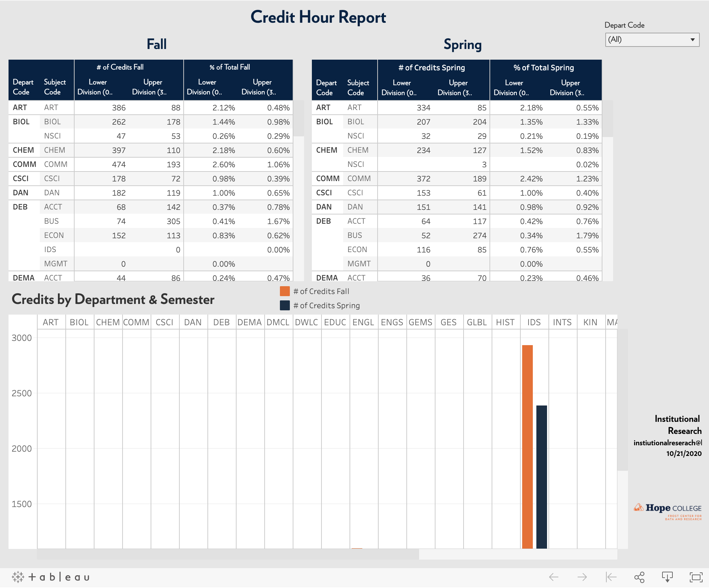The image size is (709, 588).
Task: Click the Spring table vertical scrollbar
Action: click(x=608, y=119)
